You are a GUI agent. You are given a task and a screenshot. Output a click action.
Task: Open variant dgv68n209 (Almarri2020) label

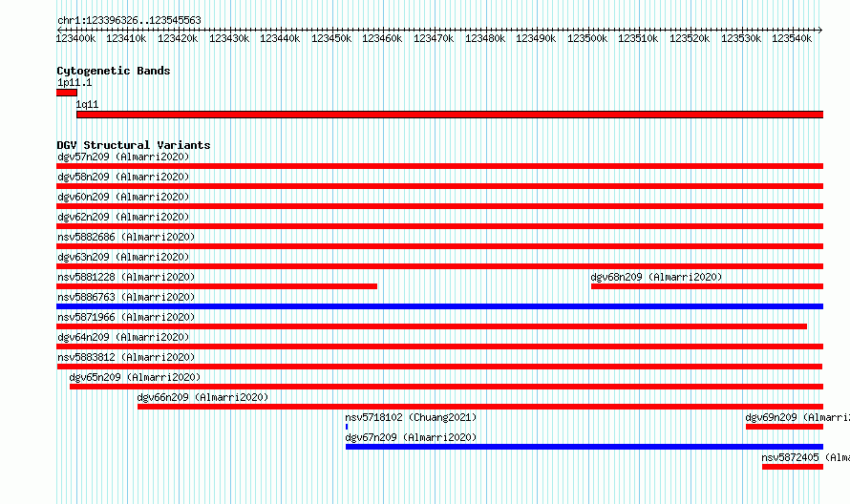(x=656, y=277)
